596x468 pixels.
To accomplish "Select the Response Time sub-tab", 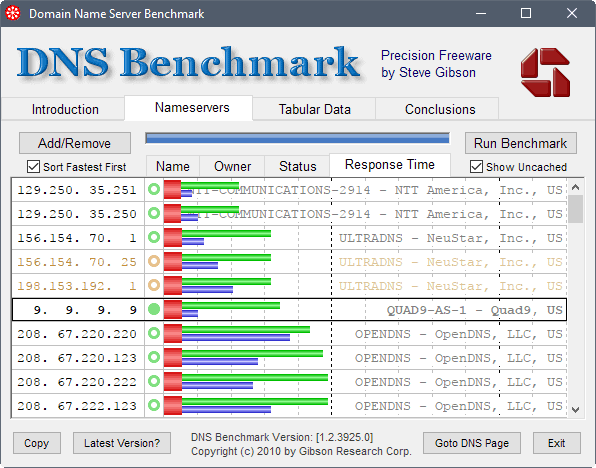I will pyautogui.click(x=390, y=165).
